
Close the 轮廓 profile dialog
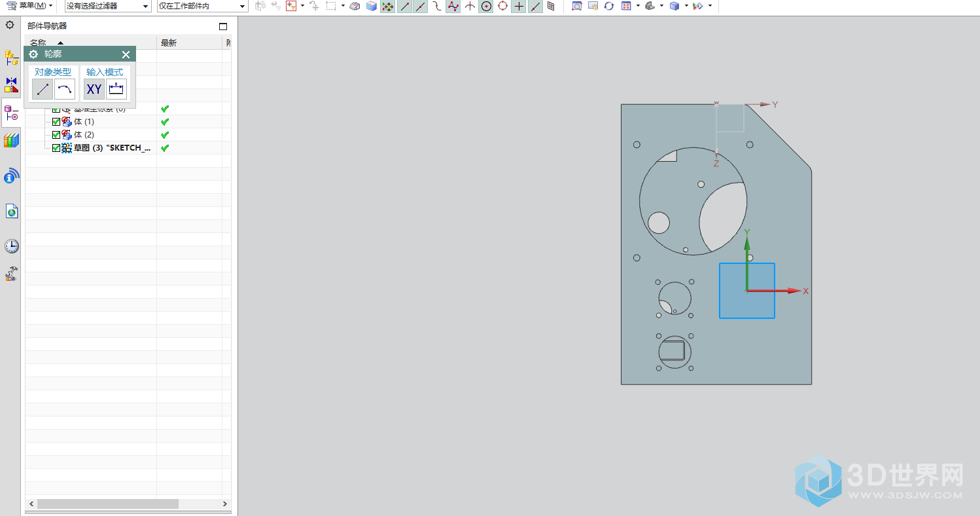126,54
